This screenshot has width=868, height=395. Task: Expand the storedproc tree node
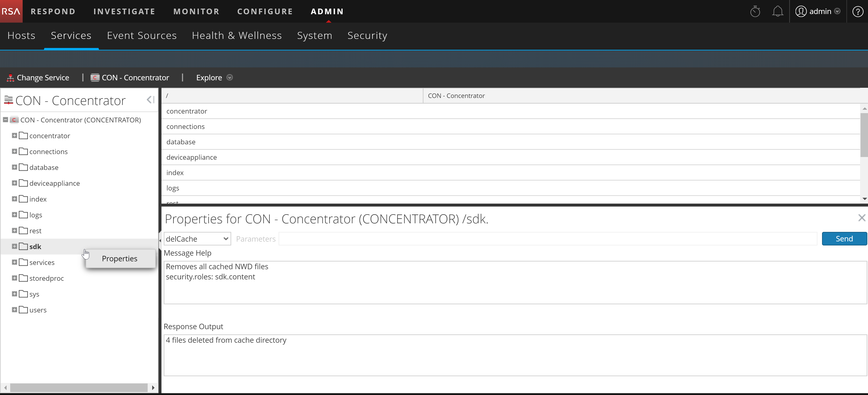(14, 278)
